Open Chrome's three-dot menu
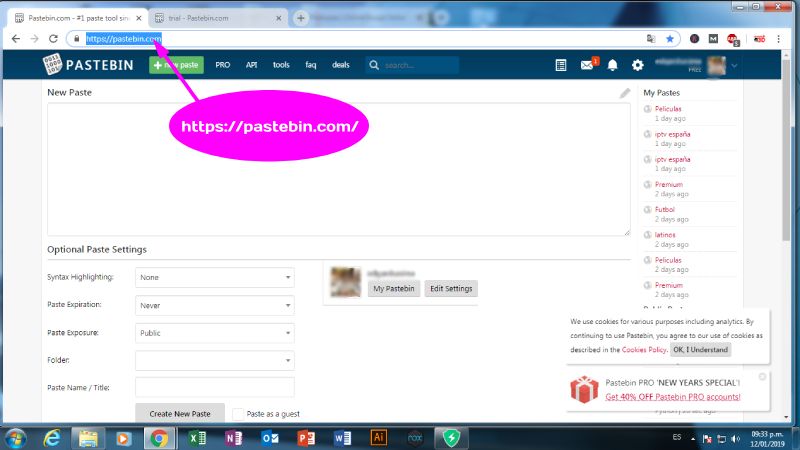 point(779,39)
